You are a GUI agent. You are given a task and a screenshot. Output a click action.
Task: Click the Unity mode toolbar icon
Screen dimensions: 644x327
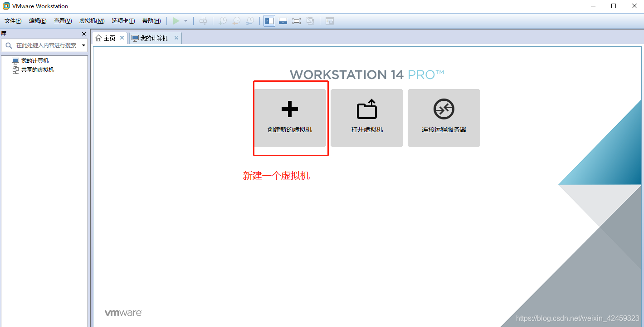click(x=310, y=21)
